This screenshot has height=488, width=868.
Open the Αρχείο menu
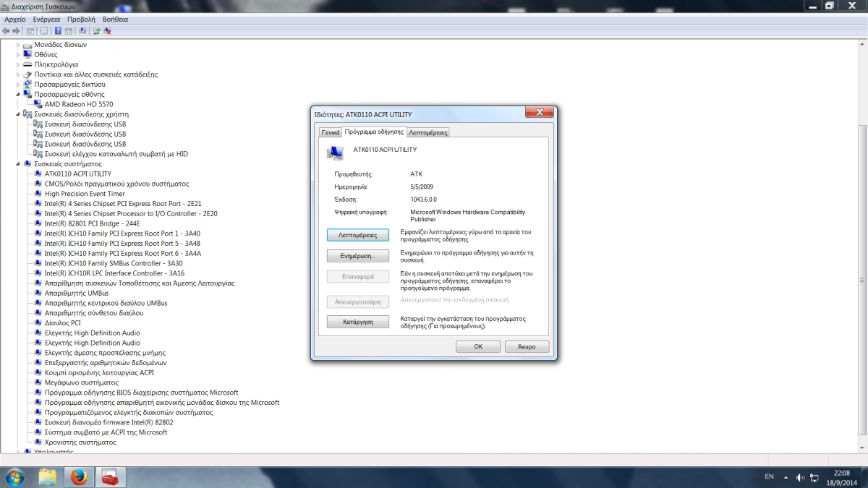click(15, 20)
